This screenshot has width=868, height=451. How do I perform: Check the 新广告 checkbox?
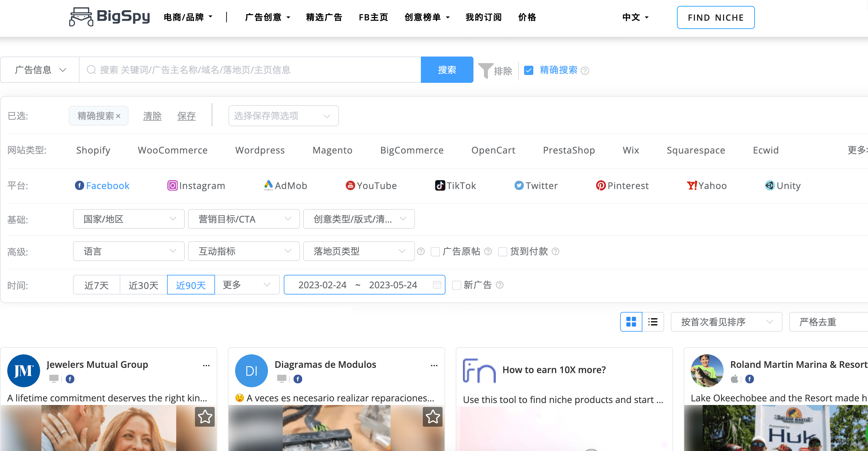pos(456,285)
